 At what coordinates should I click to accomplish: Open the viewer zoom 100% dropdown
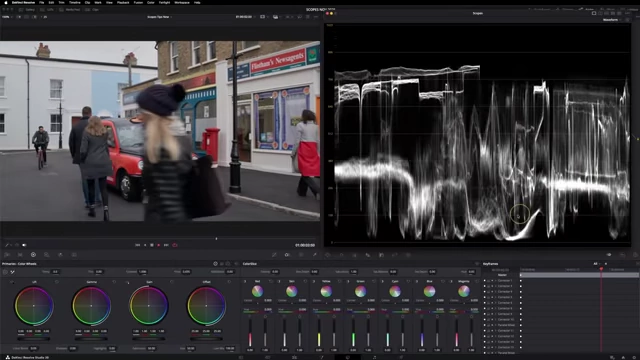(7, 17)
